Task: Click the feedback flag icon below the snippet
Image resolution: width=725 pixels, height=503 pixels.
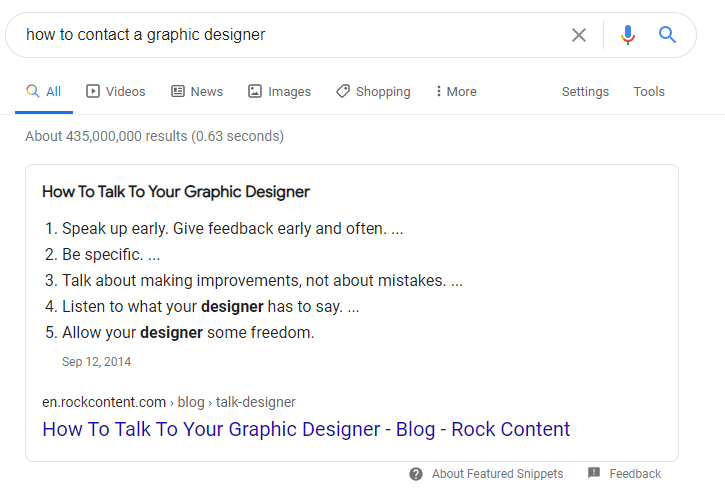Action: (x=594, y=474)
